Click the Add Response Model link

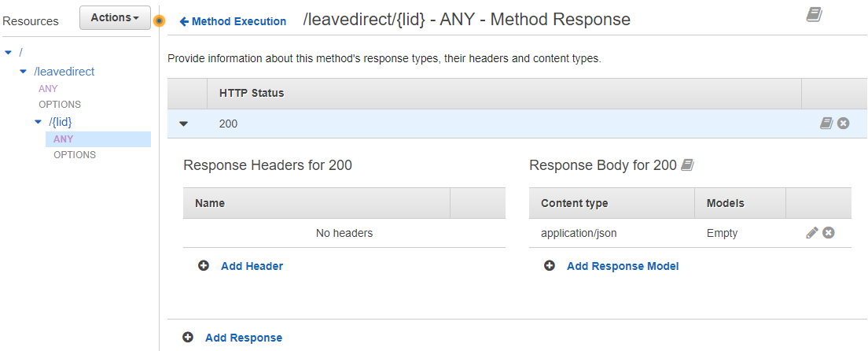pos(623,266)
